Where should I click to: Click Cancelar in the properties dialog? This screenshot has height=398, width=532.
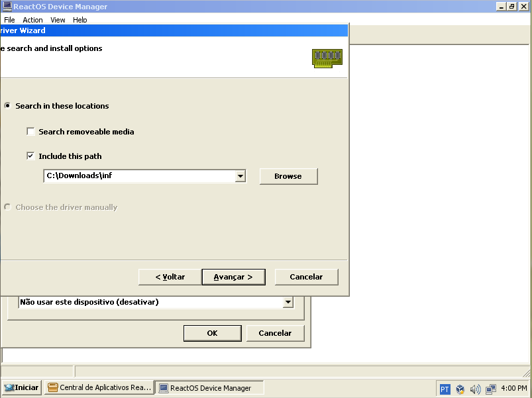275,333
